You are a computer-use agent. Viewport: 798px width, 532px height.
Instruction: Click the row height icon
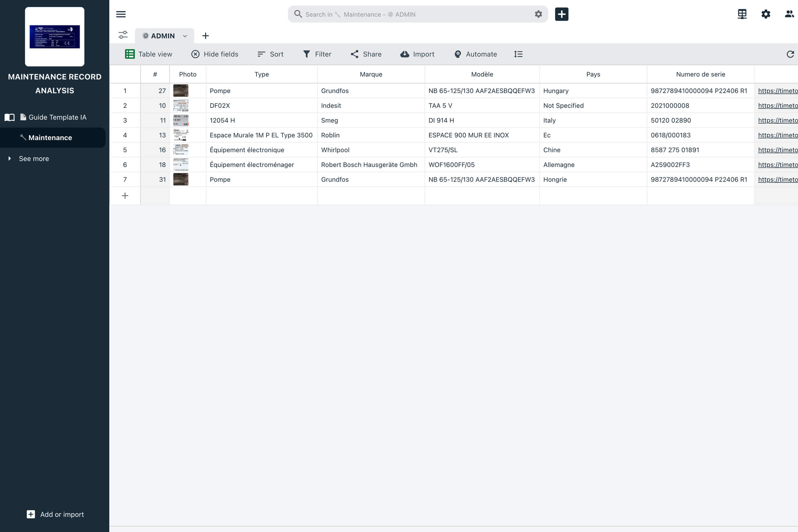click(x=518, y=54)
